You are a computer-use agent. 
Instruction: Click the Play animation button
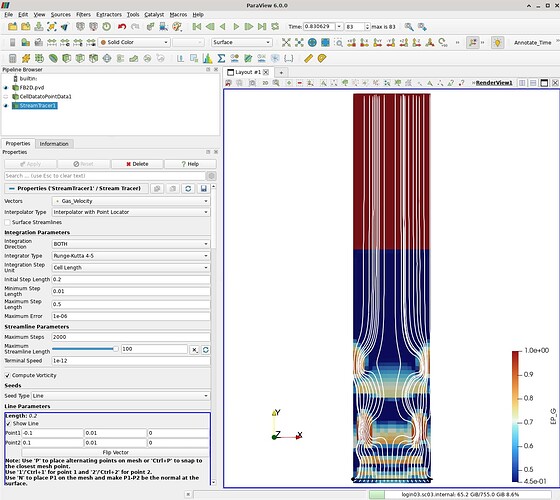236,27
